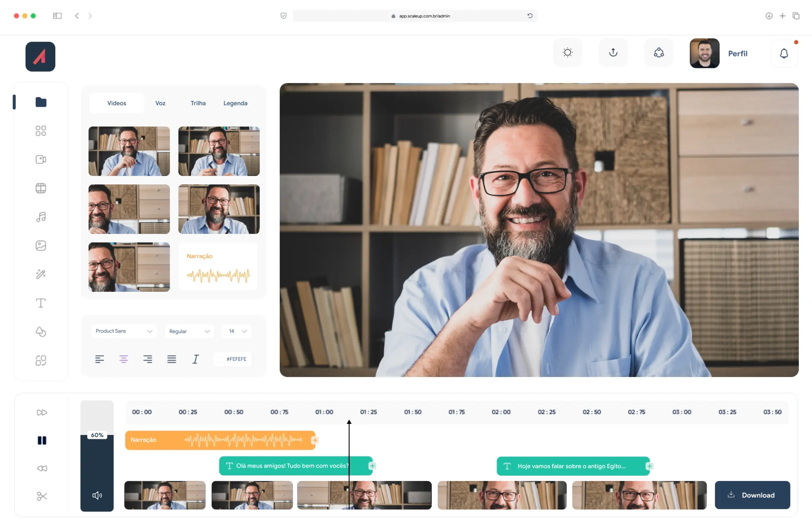Screen dimensions: 812x524
Task: Toggle light mode sun icon
Action: point(567,53)
